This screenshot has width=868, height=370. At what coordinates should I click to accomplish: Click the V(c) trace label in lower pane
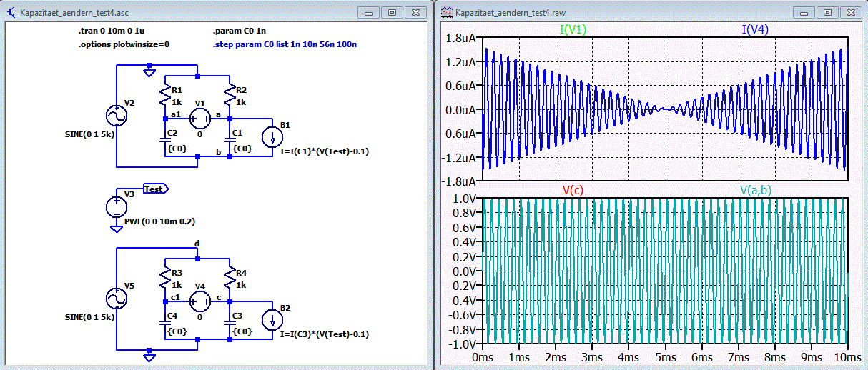coord(573,189)
